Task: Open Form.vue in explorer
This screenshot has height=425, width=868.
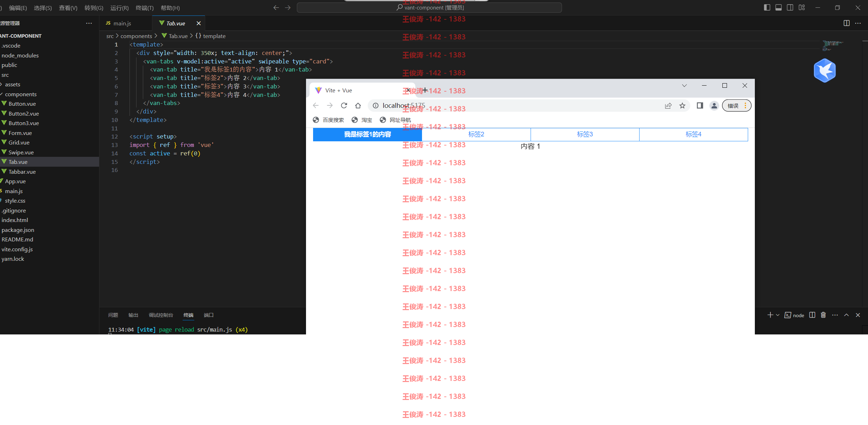Action: (x=49, y=133)
